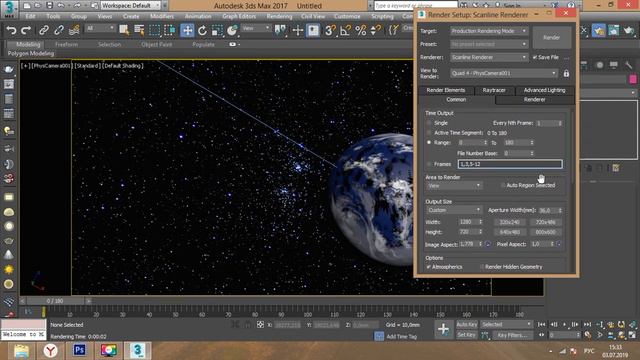Activate the Select and Scale tool
The height and width of the screenshot is (360, 640).
[217, 30]
